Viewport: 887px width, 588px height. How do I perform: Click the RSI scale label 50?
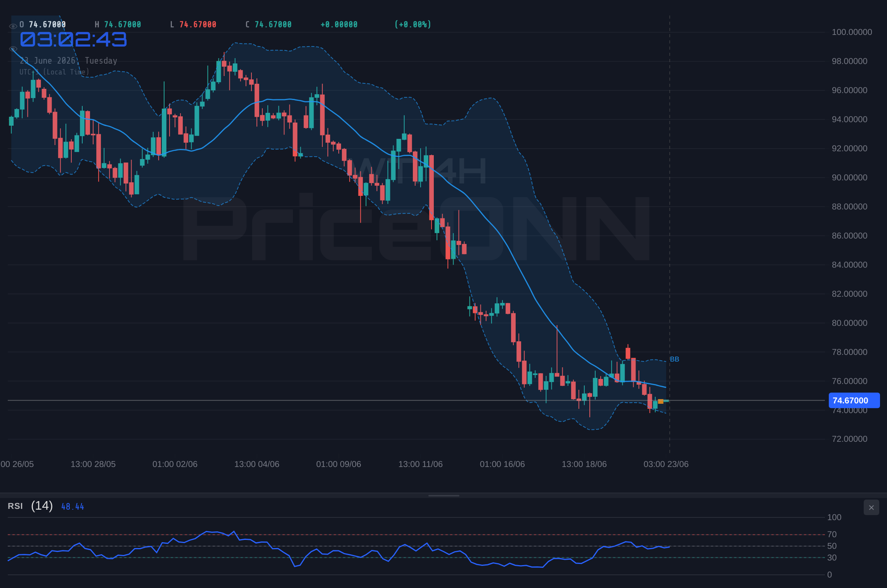(x=832, y=546)
